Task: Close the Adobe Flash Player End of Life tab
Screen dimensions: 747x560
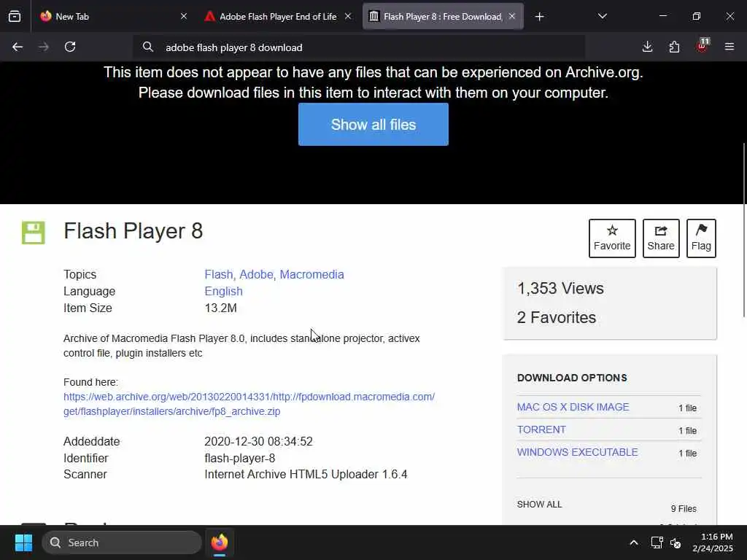Action: click(348, 16)
